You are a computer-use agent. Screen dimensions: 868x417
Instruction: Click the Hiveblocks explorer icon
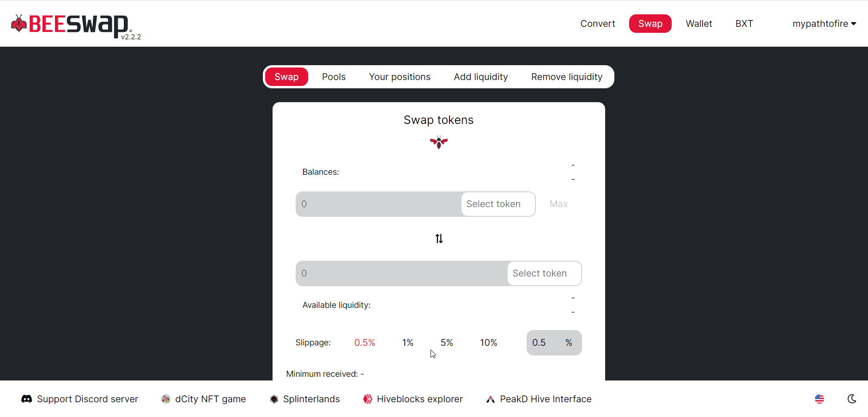(368, 399)
